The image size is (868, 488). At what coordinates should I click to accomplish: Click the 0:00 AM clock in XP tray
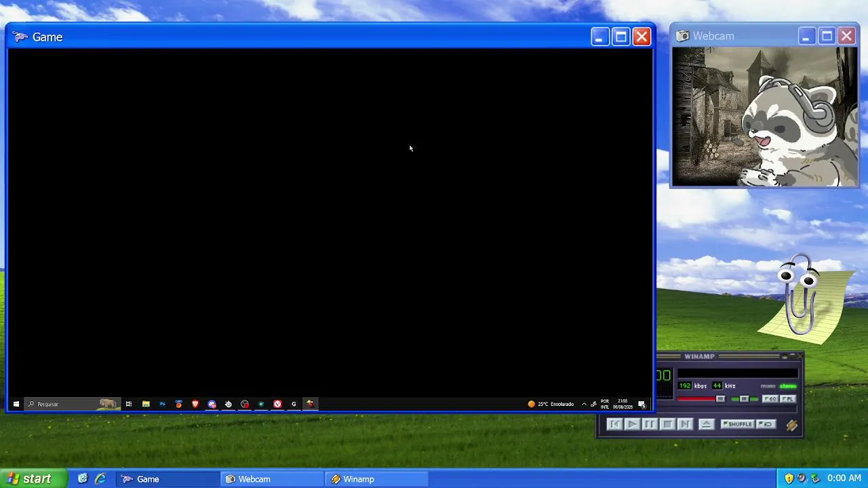[844, 479]
